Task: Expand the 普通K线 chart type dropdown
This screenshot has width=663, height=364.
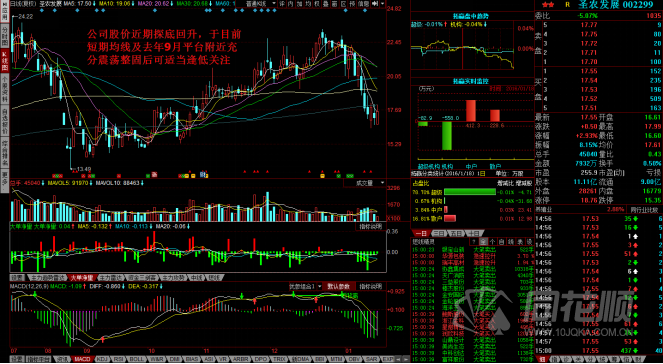Action: coord(261,4)
